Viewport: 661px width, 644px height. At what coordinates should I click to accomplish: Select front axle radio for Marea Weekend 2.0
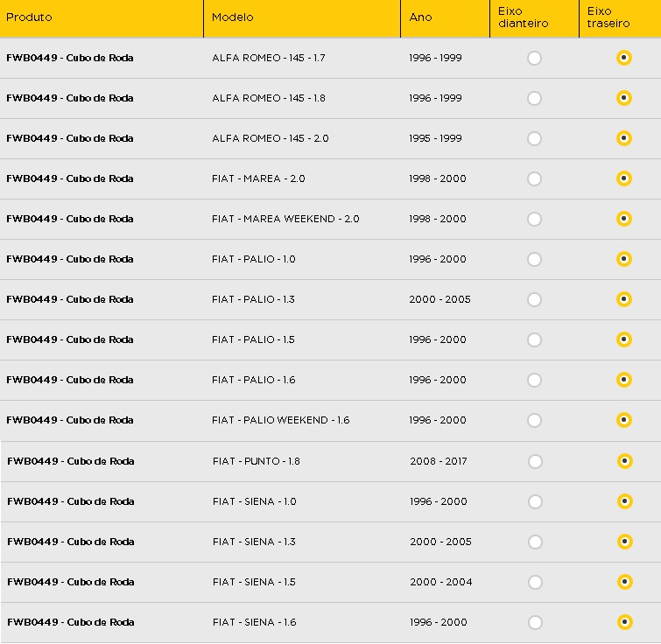pos(534,219)
